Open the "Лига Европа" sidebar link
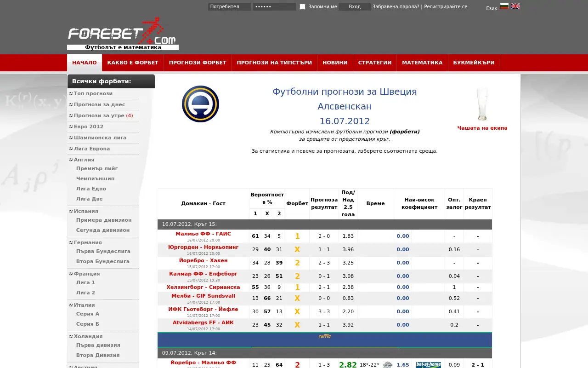 [x=92, y=149]
